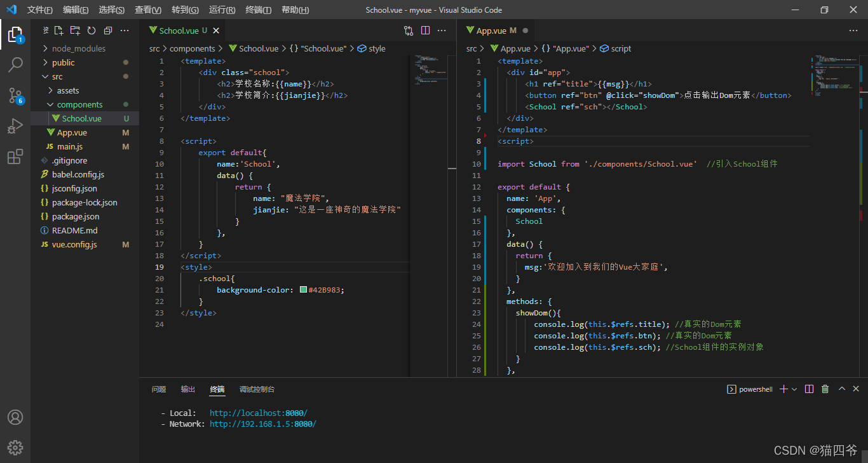Open babel.config.js in the explorer
868x463 pixels.
coord(85,174)
